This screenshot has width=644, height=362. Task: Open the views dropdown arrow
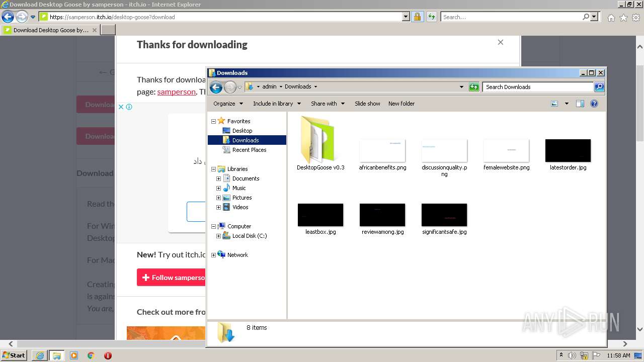coord(567,104)
